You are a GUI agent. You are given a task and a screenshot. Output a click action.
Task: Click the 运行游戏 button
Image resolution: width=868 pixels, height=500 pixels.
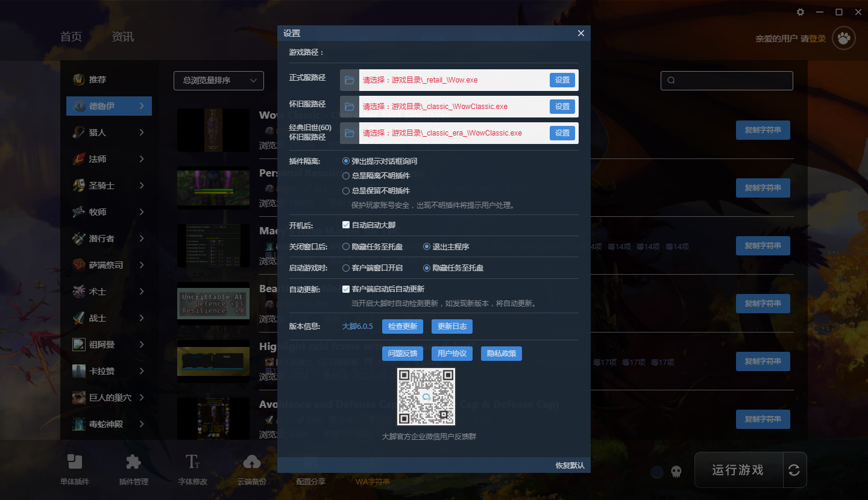tap(738, 470)
